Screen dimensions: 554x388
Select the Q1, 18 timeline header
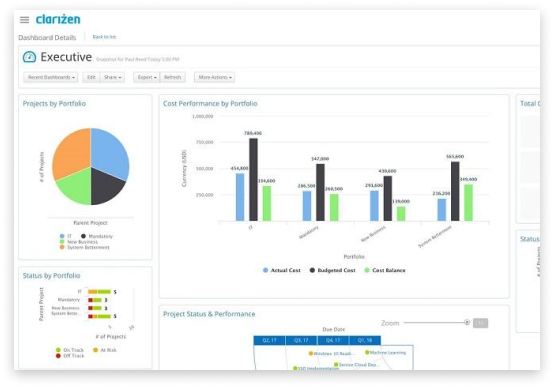click(x=365, y=340)
